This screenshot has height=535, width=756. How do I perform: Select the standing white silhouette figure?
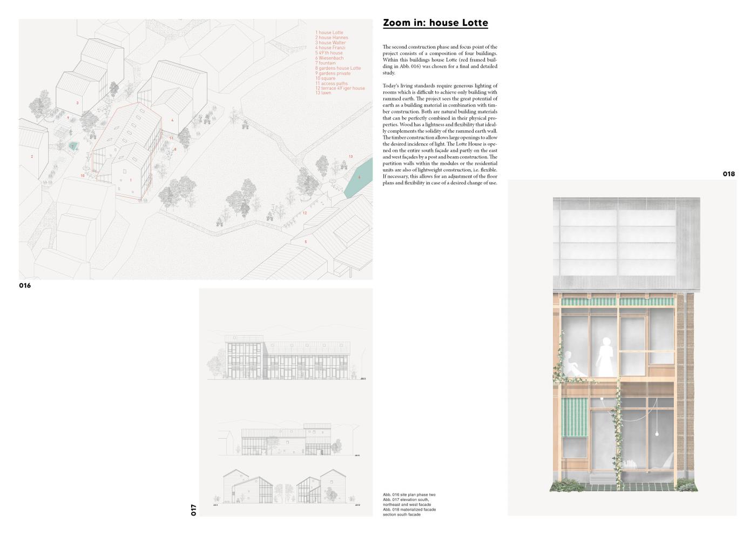point(606,356)
